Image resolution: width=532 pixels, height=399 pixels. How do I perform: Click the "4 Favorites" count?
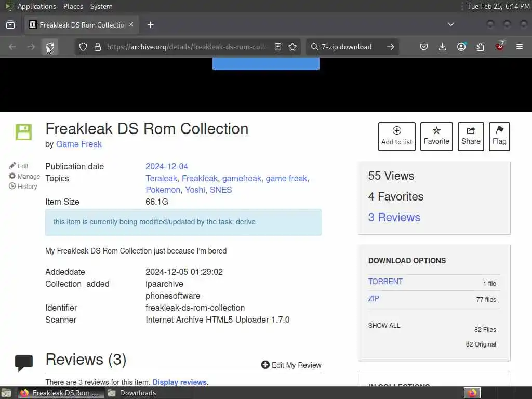click(395, 197)
